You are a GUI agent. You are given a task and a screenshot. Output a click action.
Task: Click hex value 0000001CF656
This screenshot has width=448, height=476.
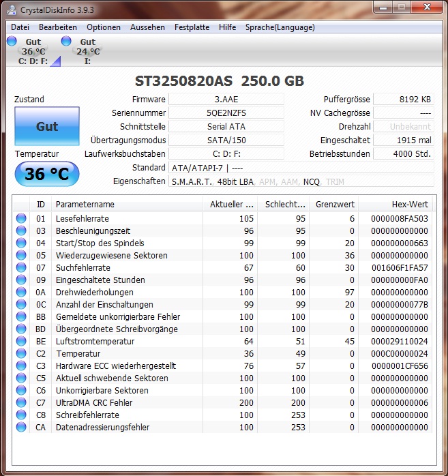click(400, 366)
